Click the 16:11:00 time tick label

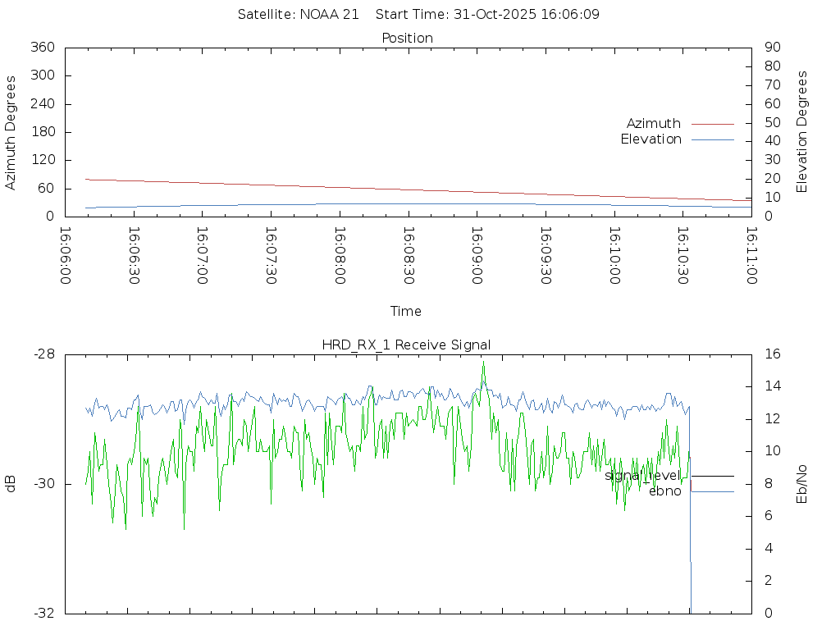point(751,255)
